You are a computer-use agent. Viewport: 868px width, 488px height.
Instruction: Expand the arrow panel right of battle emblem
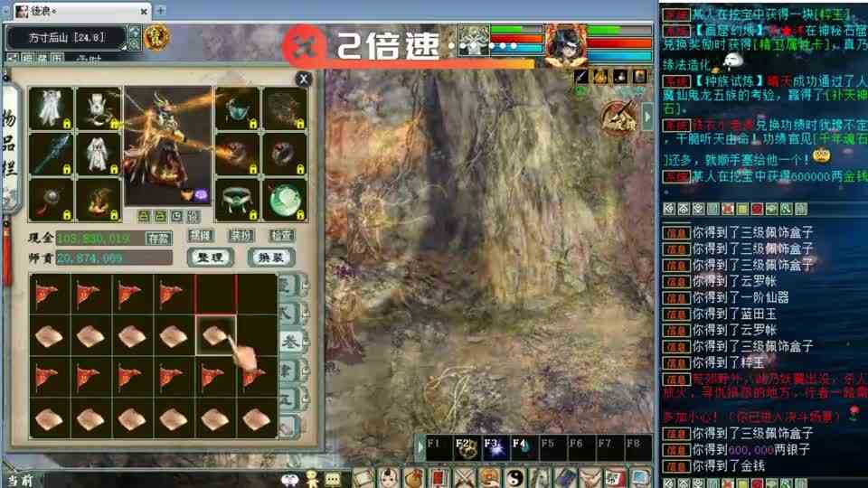pyautogui.click(x=647, y=118)
